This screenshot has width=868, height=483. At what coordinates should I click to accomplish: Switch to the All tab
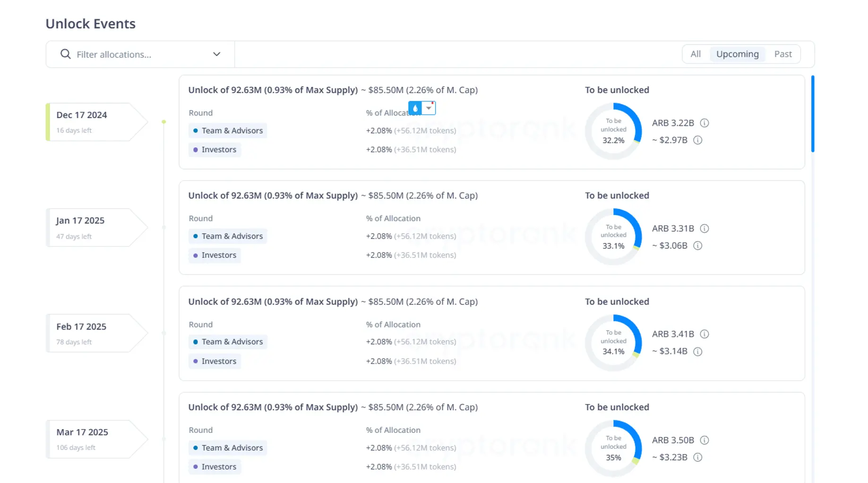(696, 54)
